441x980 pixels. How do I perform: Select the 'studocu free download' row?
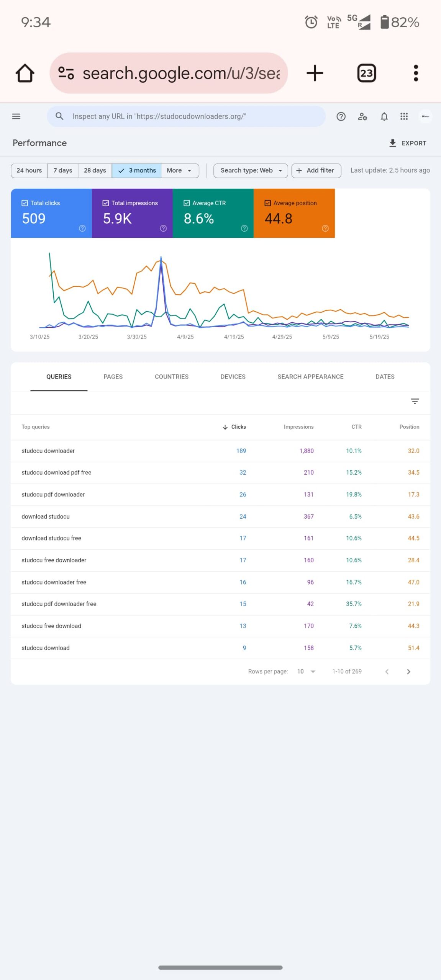pyautogui.click(x=220, y=626)
